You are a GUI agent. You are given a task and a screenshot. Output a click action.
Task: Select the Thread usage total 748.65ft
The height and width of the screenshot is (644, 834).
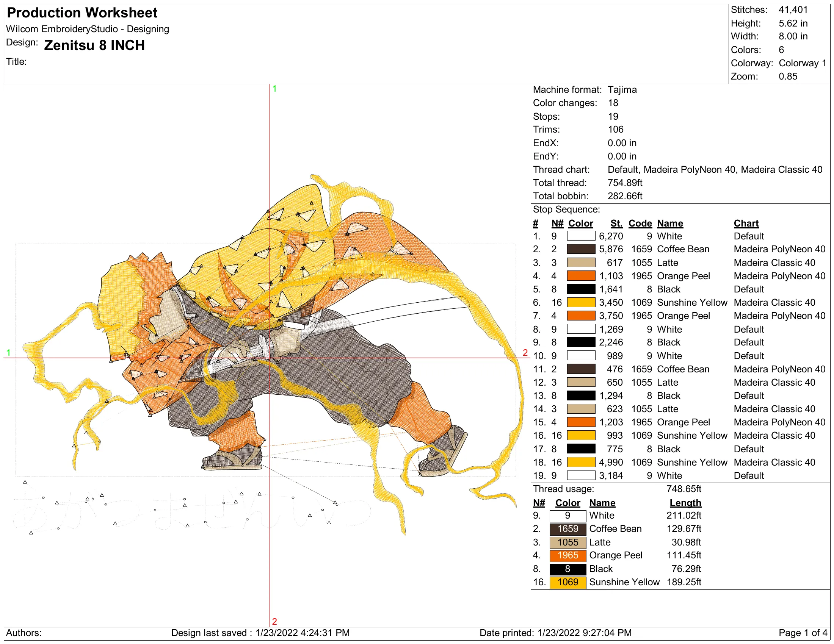pyautogui.click(x=684, y=489)
